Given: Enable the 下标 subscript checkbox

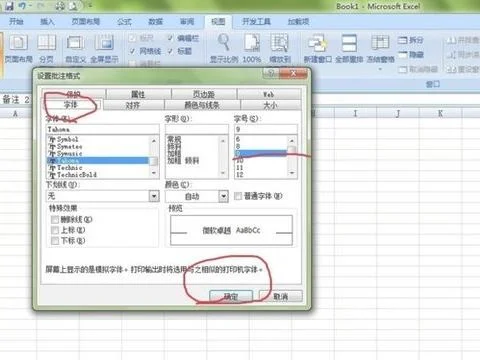Looking at the screenshot, I should 55,241.
